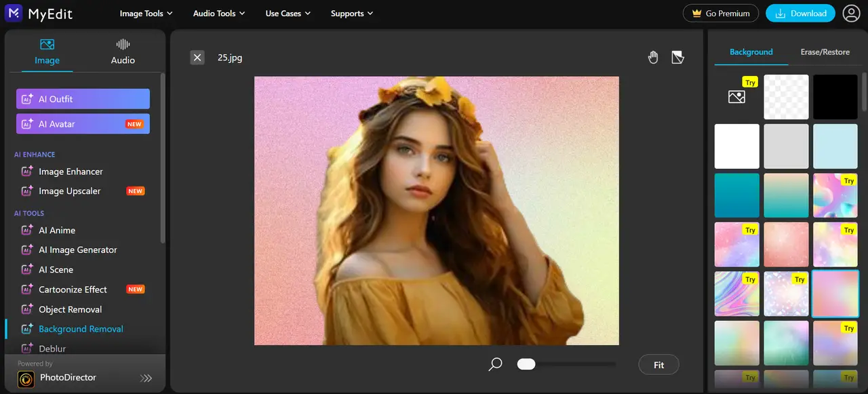
Task: Expand the PhotoDirector panel arrows
Action: click(x=146, y=378)
